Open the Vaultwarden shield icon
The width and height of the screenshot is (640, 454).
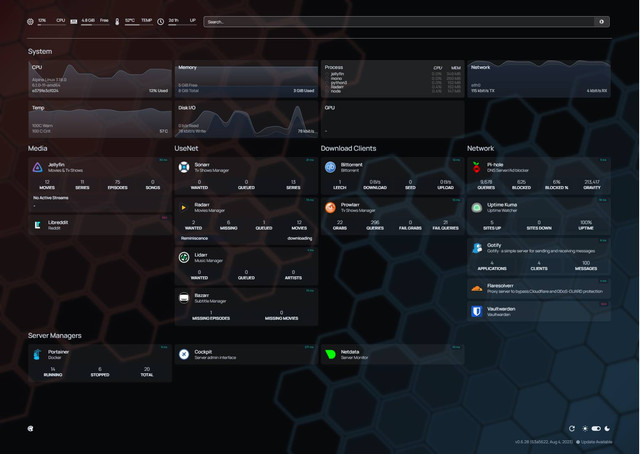point(476,312)
